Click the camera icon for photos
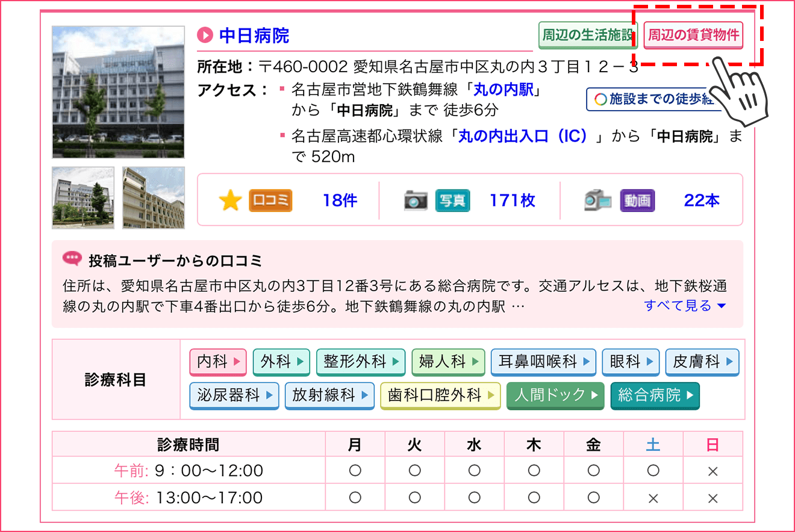This screenshot has height=532, width=795. click(x=416, y=200)
